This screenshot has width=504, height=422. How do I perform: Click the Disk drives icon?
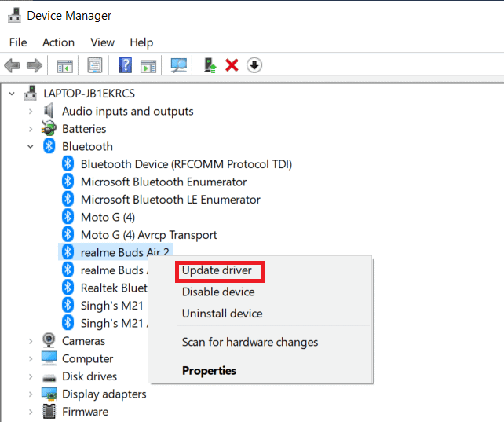(x=49, y=378)
